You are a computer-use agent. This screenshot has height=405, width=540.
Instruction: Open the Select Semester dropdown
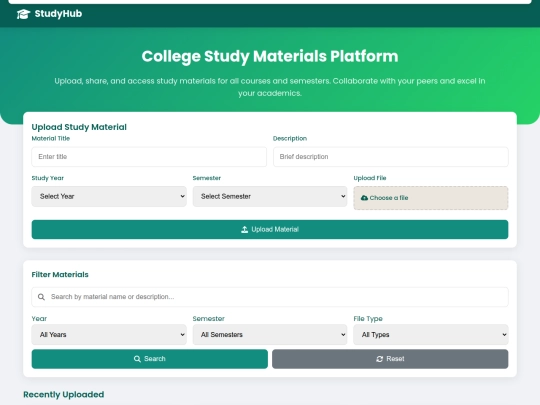pos(270,196)
